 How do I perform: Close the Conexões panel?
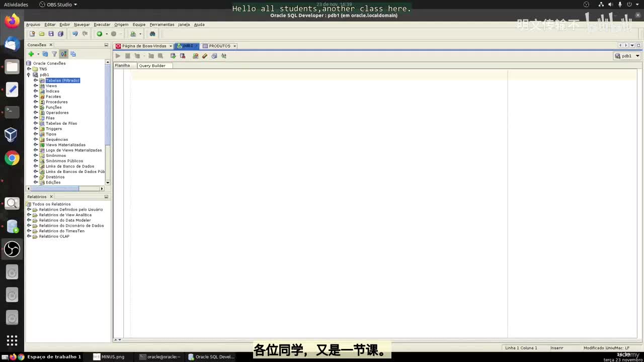[x=51, y=45]
